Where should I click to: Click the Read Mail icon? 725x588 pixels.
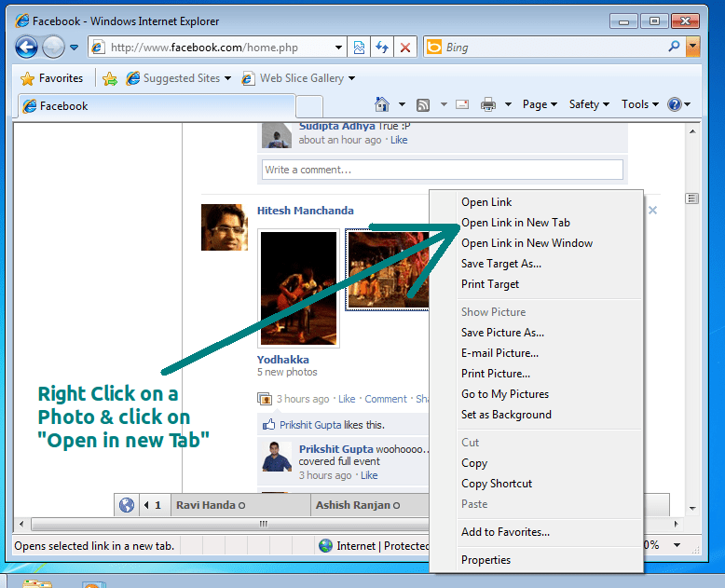click(462, 104)
